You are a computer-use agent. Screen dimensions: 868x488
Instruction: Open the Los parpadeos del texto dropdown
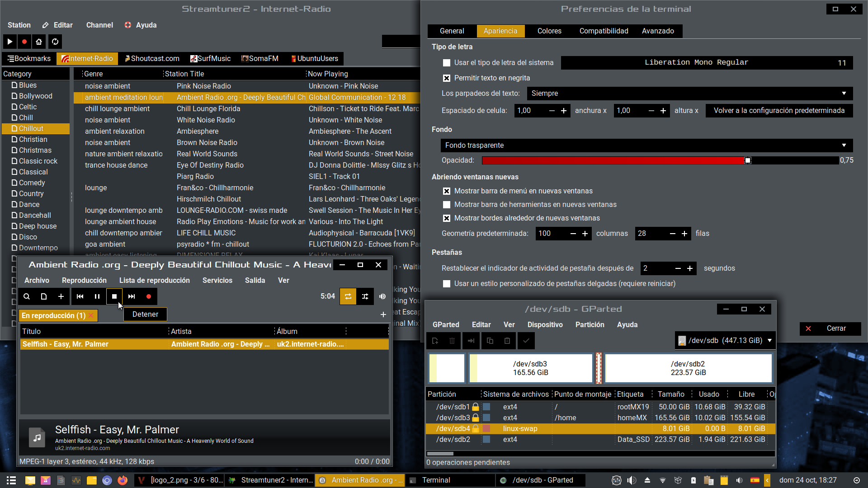[x=690, y=94]
